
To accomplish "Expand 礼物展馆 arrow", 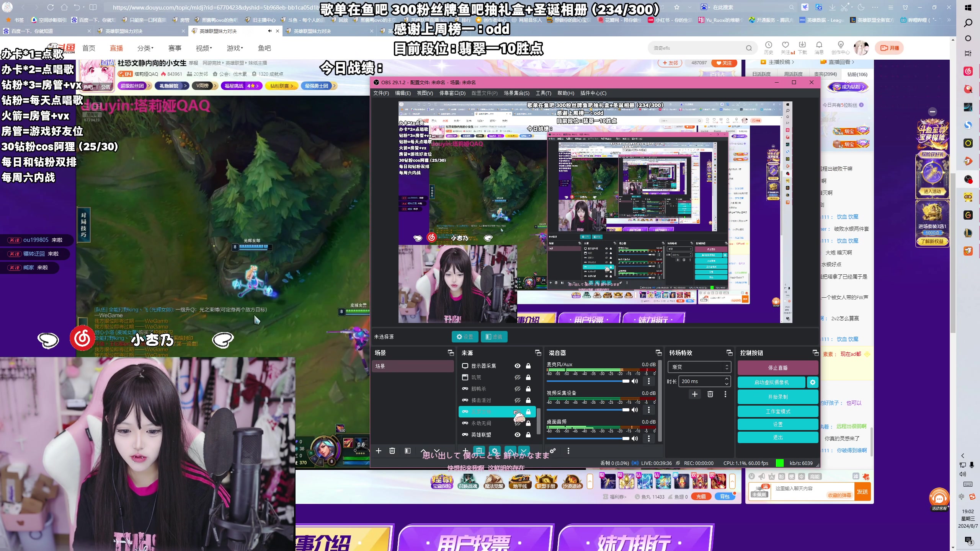I will [185, 86].
